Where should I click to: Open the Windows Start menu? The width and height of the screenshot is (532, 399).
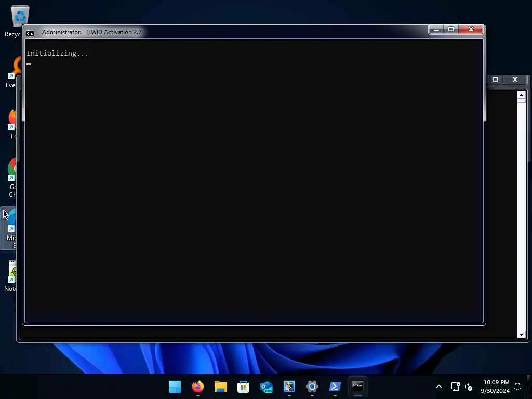coord(175,387)
